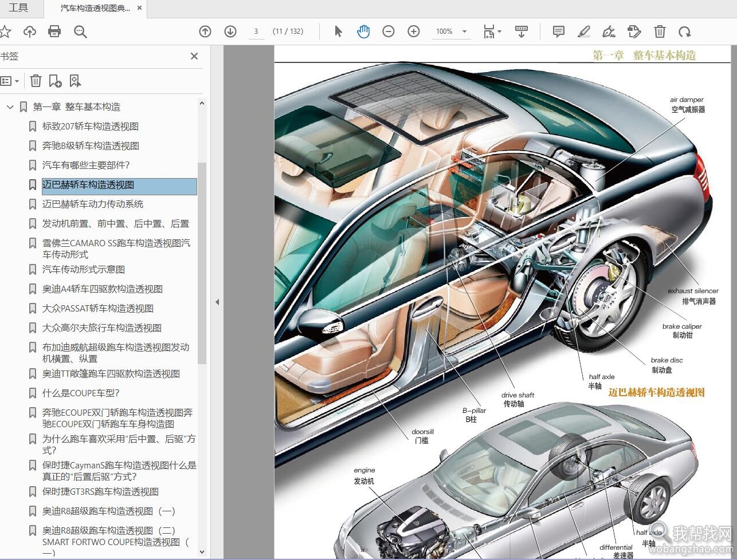Image resolution: width=737 pixels, height=560 pixels.
Task: Add a comment with speech bubble icon
Action: pos(558,31)
